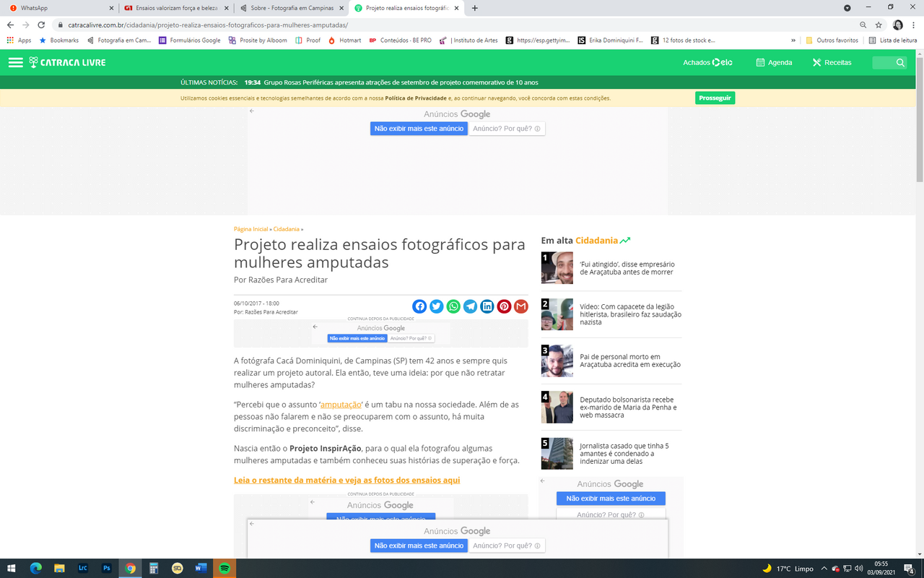
Task: Open the 'Leia o restante da matéria' link
Action: pyautogui.click(x=346, y=480)
